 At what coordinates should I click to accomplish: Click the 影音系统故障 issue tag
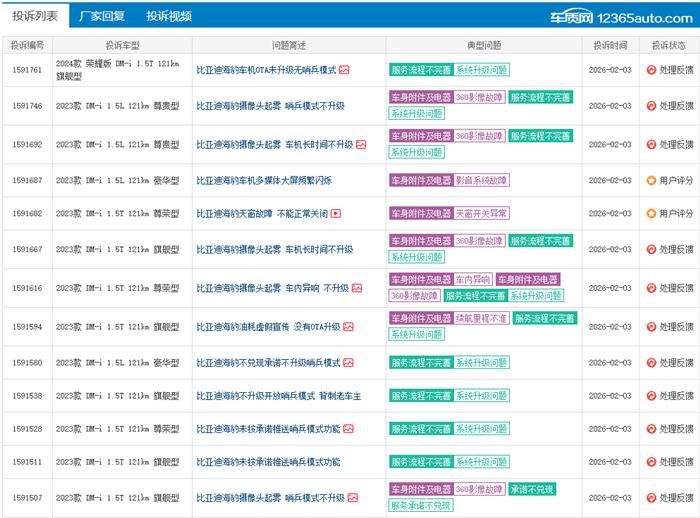point(482,180)
